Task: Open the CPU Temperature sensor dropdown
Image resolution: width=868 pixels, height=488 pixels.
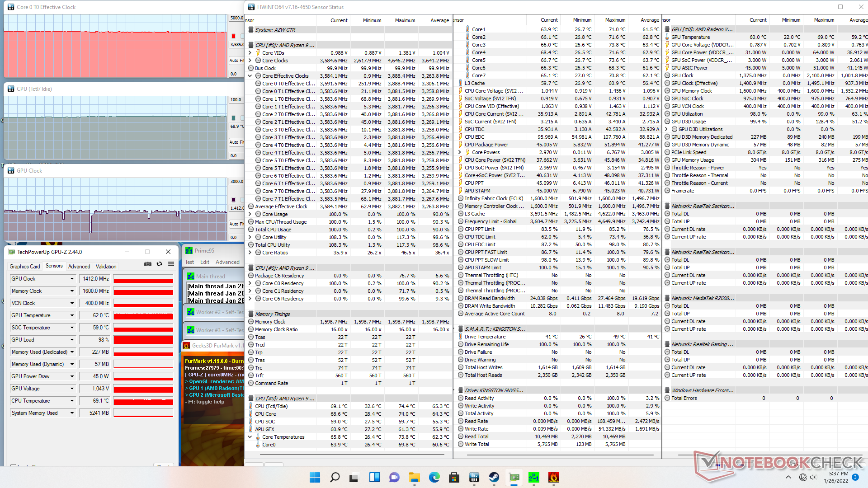Action: pyautogui.click(x=72, y=401)
